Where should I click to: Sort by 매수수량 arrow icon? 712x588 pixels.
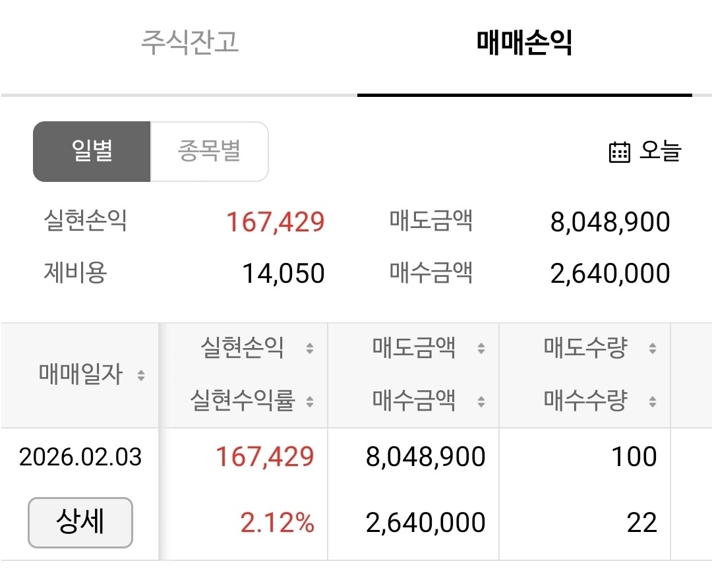pyautogui.click(x=653, y=401)
